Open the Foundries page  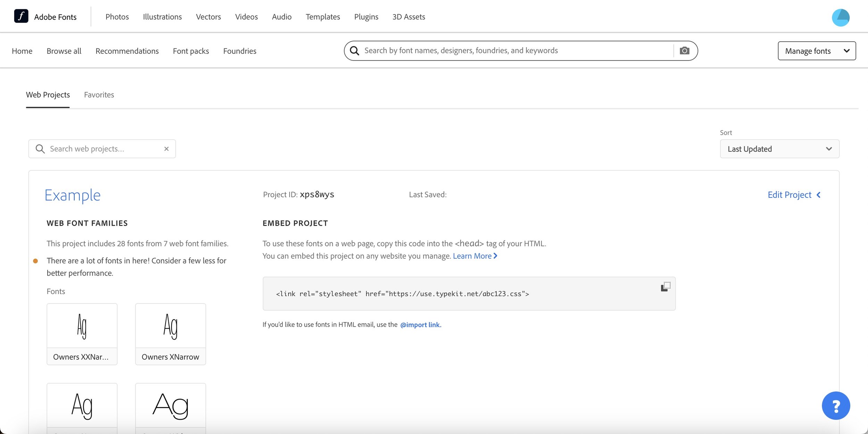click(x=240, y=51)
